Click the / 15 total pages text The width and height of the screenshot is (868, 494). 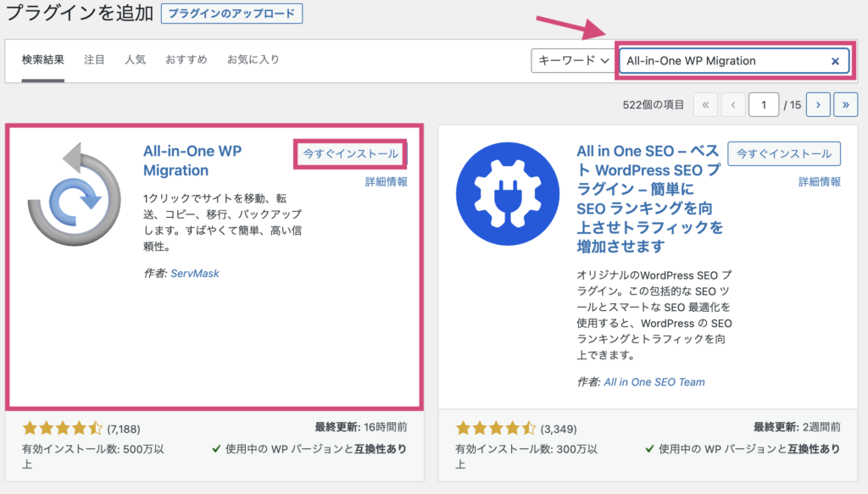[793, 105]
